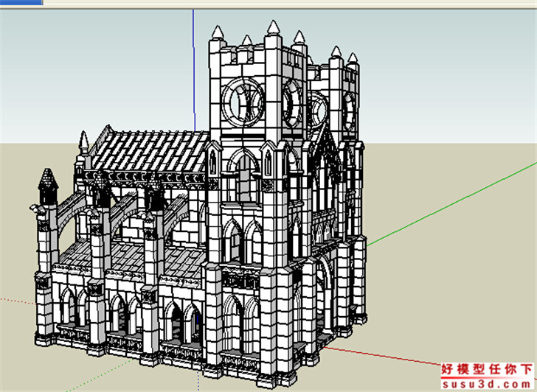537x392 pixels.
Task: Click the solid red axis line near base
Action: point(382,357)
